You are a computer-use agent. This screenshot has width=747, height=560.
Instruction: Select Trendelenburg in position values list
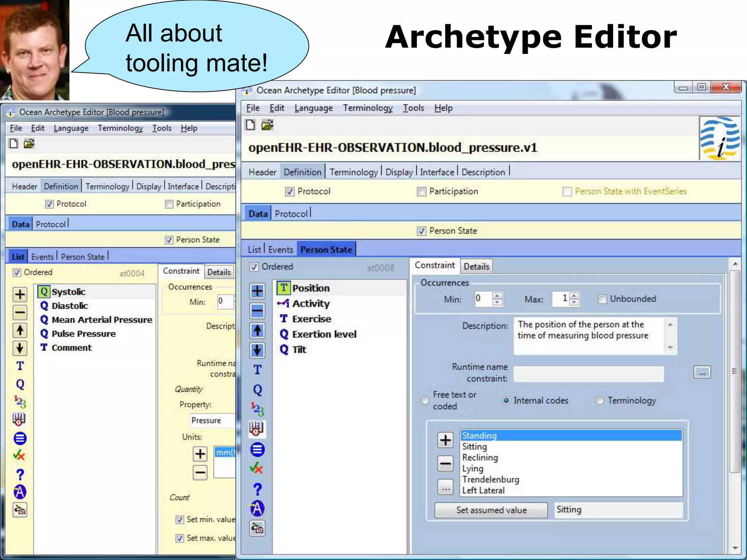coord(490,479)
